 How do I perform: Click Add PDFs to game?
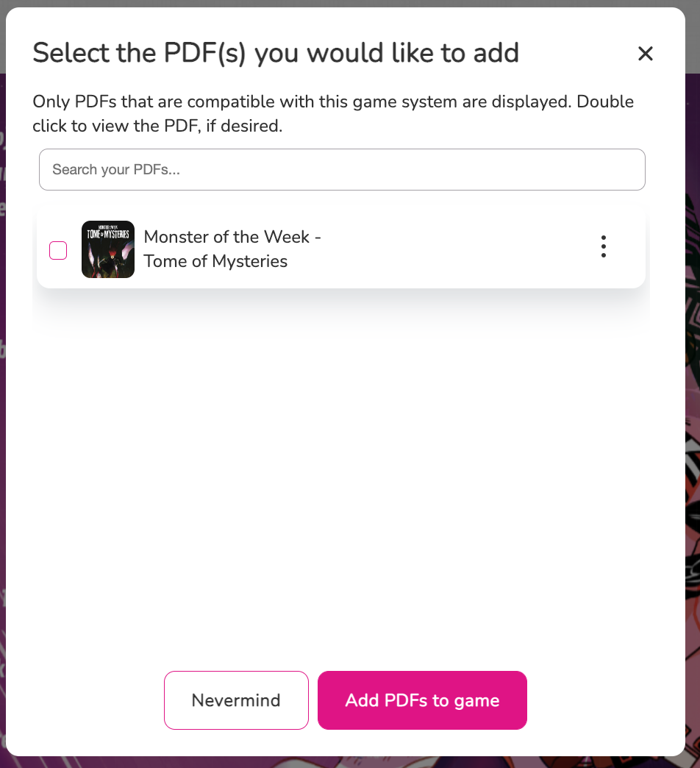(422, 700)
